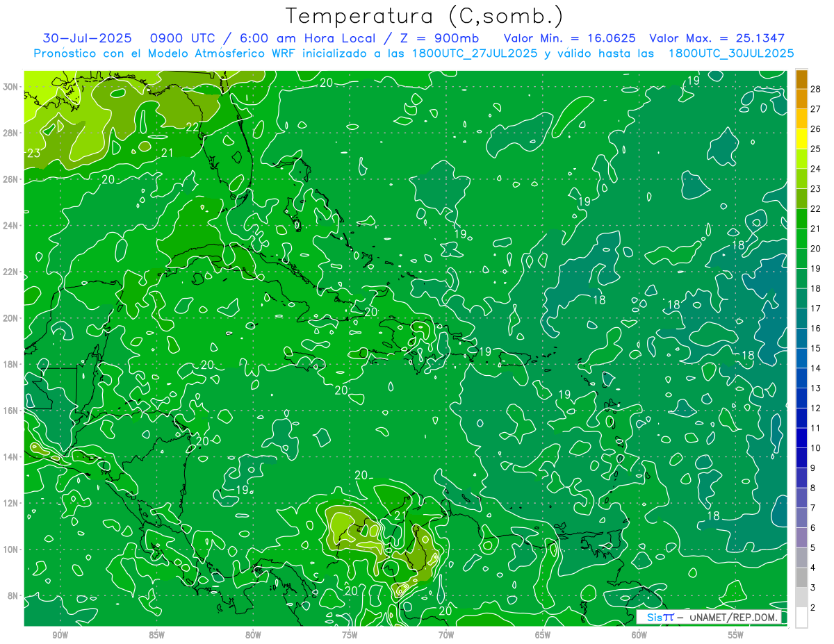The height and width of the screenshot is (644, 834).
Task: Click the latitude label "30N"
Action: [12, 87]
